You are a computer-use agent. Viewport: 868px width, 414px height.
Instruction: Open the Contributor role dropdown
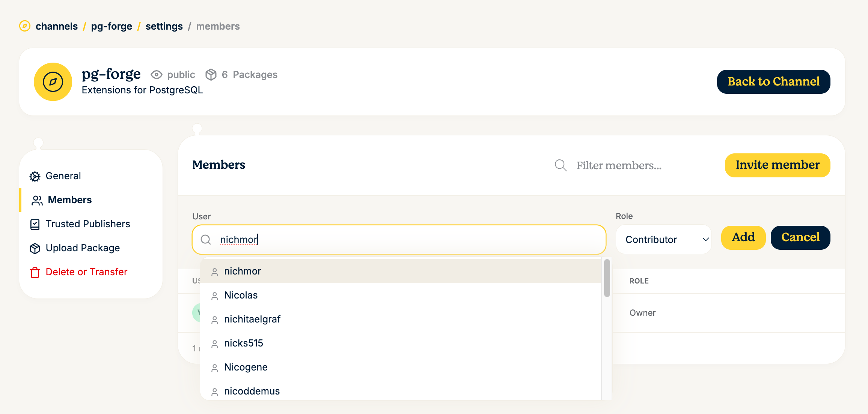pos(664,240)
